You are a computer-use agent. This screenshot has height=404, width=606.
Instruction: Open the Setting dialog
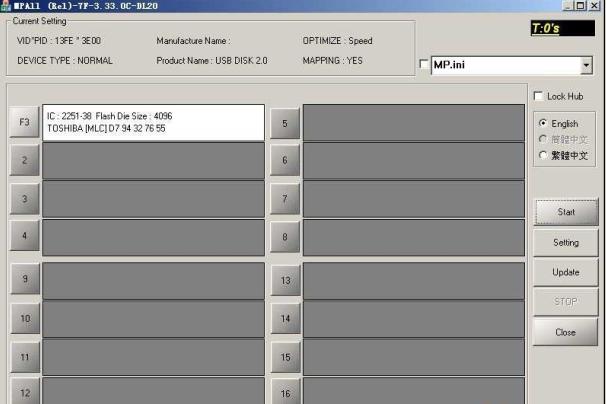pos(566,242)
